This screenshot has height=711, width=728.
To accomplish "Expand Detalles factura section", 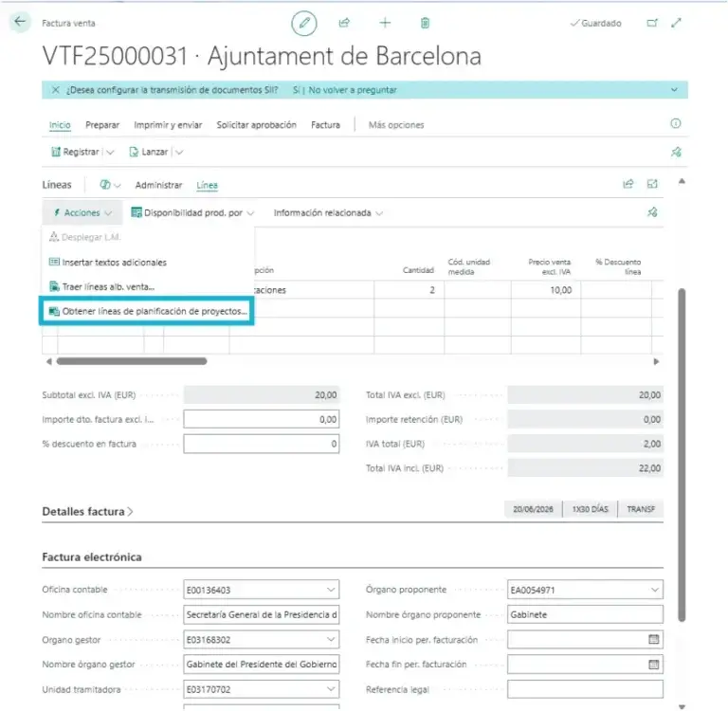I will coord(87,511).
